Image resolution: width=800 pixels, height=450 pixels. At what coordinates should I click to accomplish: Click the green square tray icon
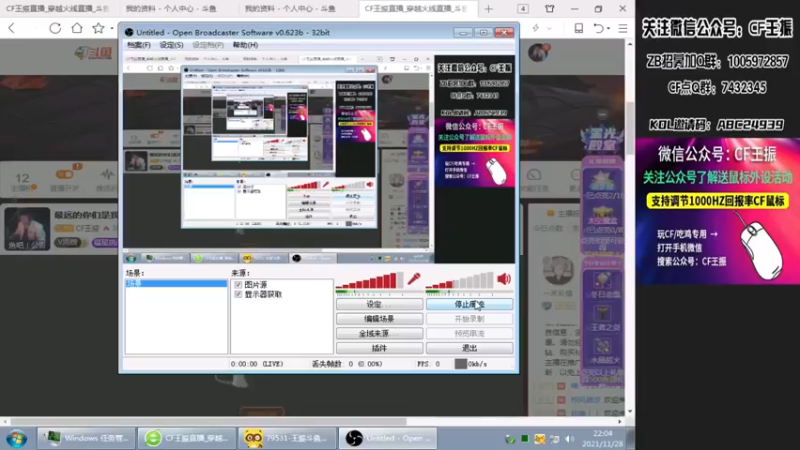(524, 439)
